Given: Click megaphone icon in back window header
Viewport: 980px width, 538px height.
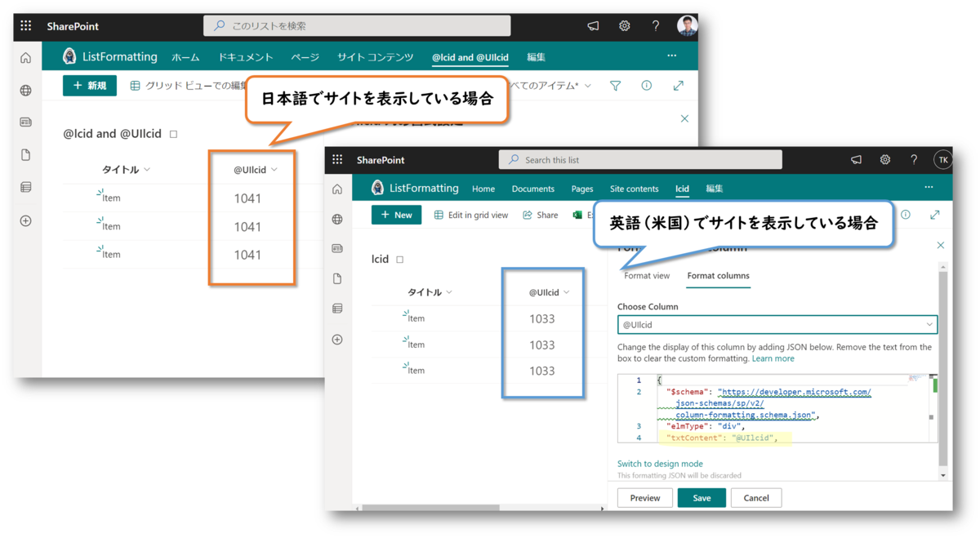Looking at the screenshot, I should [594, 26].
